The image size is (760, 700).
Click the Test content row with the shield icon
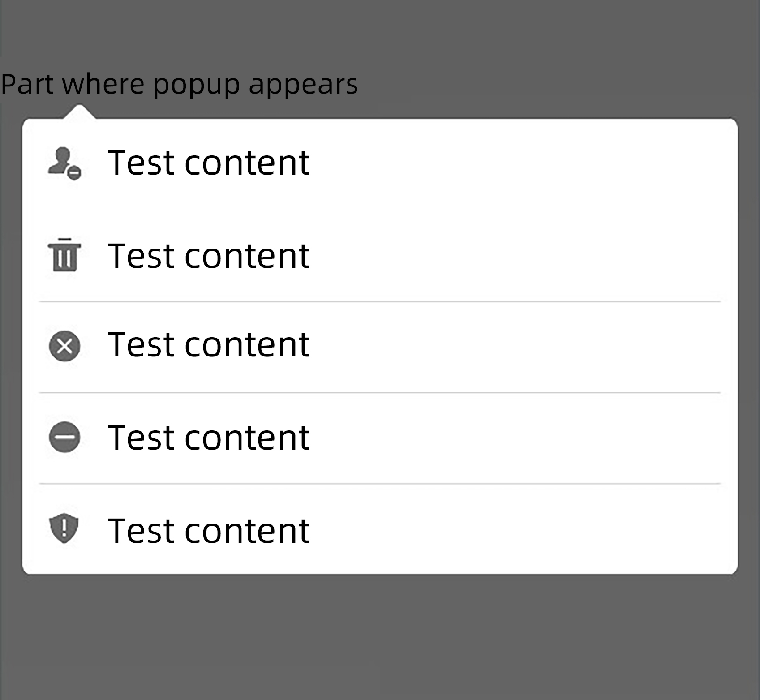click(x=209, y=530)
